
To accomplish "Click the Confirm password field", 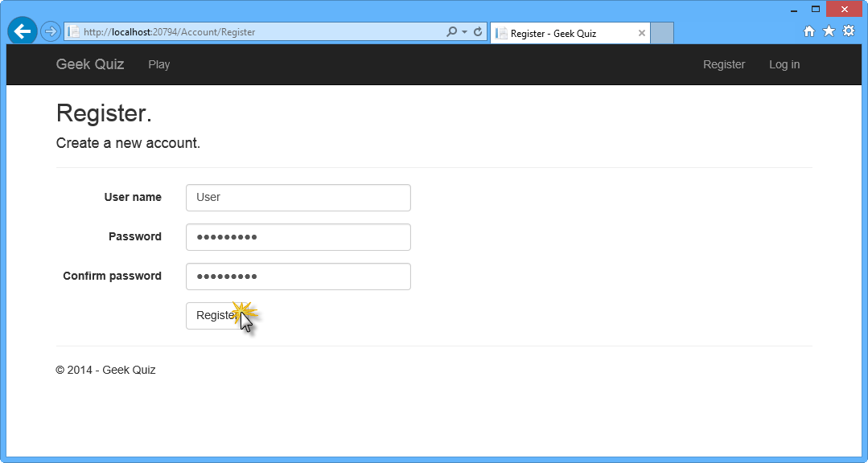I will click(298, 276).
